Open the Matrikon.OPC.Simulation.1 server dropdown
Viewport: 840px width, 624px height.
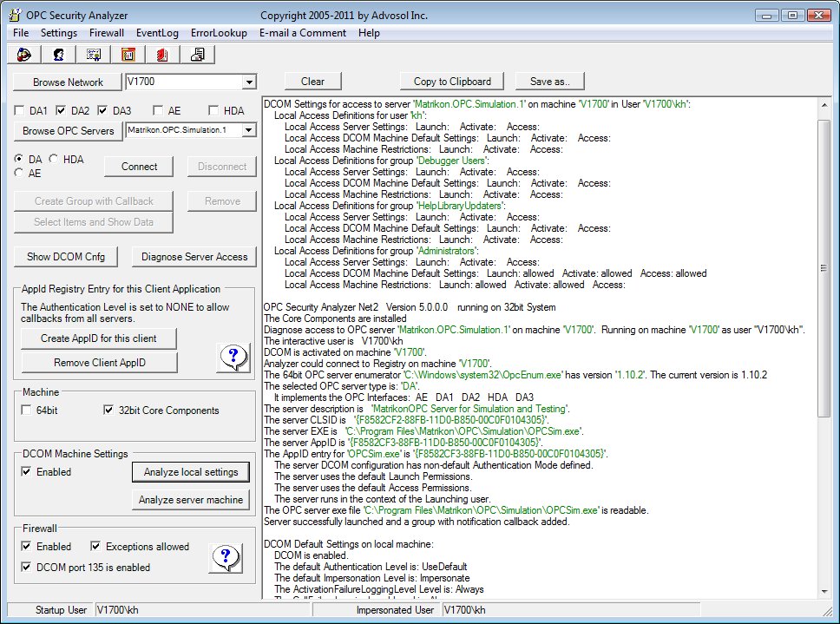click(x=249, y=130)
